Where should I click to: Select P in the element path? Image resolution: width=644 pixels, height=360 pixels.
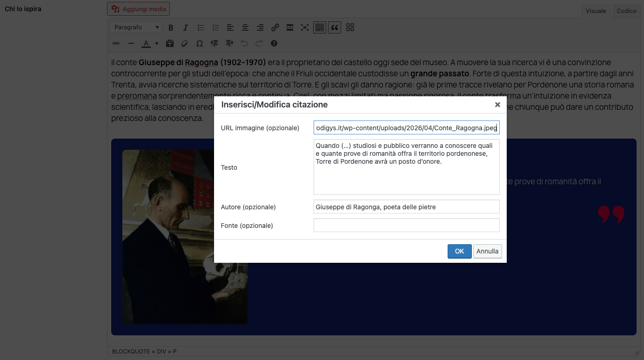coord(175,352)
